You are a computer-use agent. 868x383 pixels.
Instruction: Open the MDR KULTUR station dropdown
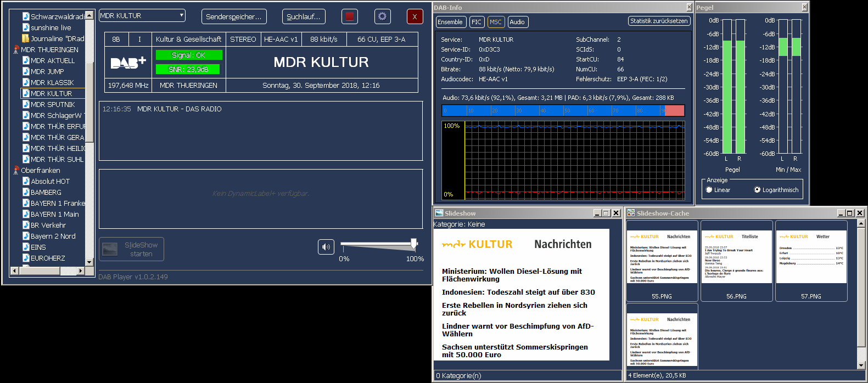[182, 15]
